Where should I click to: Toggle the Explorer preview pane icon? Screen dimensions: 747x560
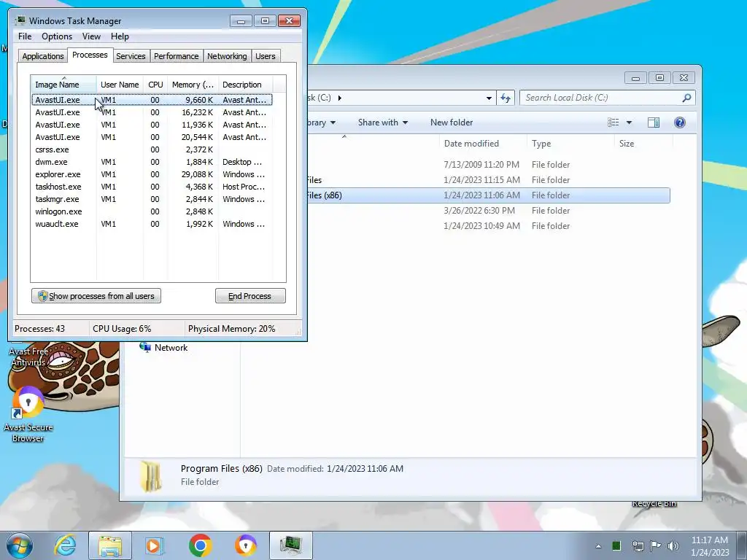pyautogui.click(x=654, y=122)
